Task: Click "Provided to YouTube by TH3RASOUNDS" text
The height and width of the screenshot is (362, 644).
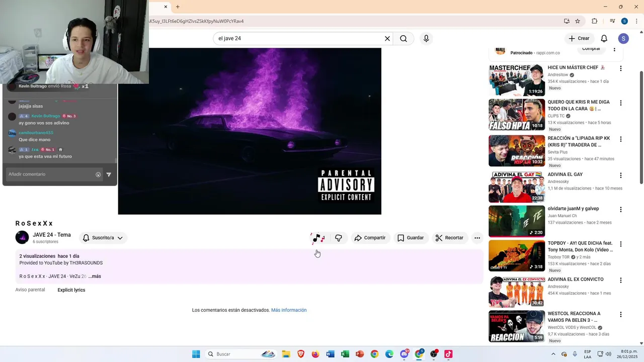Action: click(x=61, y=263)
